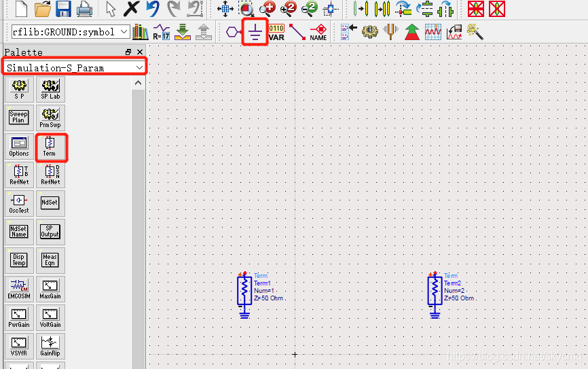Open a data display window using the graph icon
Viewport: 588px width, 369px height.
[x=433, y=32]
